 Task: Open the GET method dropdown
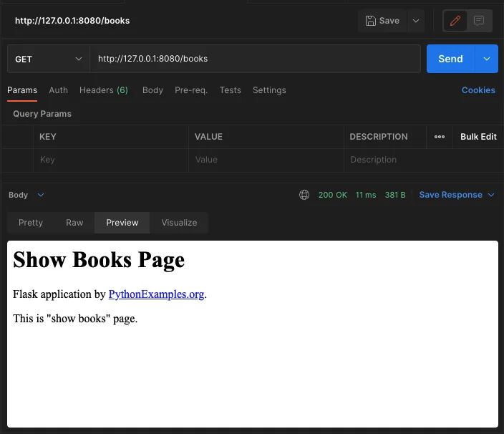coord(48,59)
